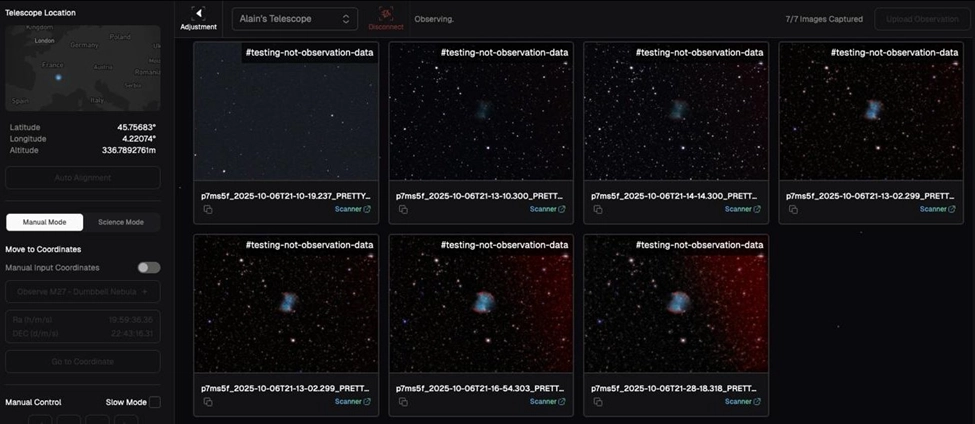Click the latitude value 45.75683°
The image size is (975, 424).
[x=136, y=127]
